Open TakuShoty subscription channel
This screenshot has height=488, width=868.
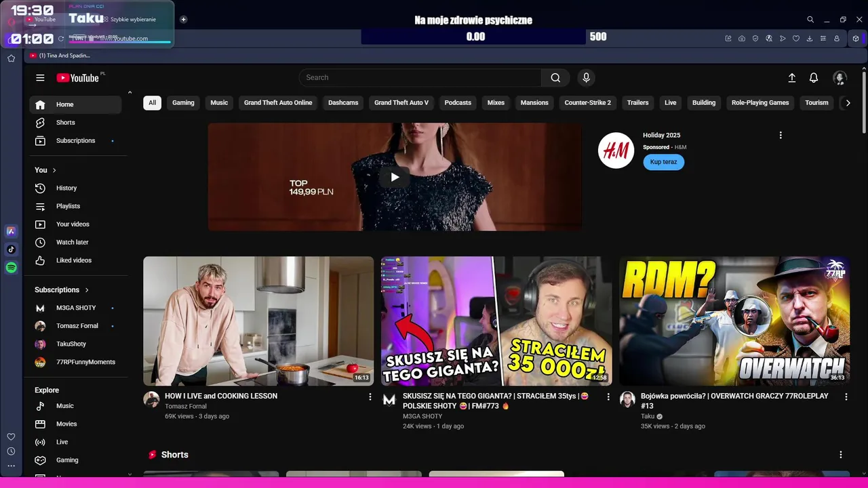75,344
